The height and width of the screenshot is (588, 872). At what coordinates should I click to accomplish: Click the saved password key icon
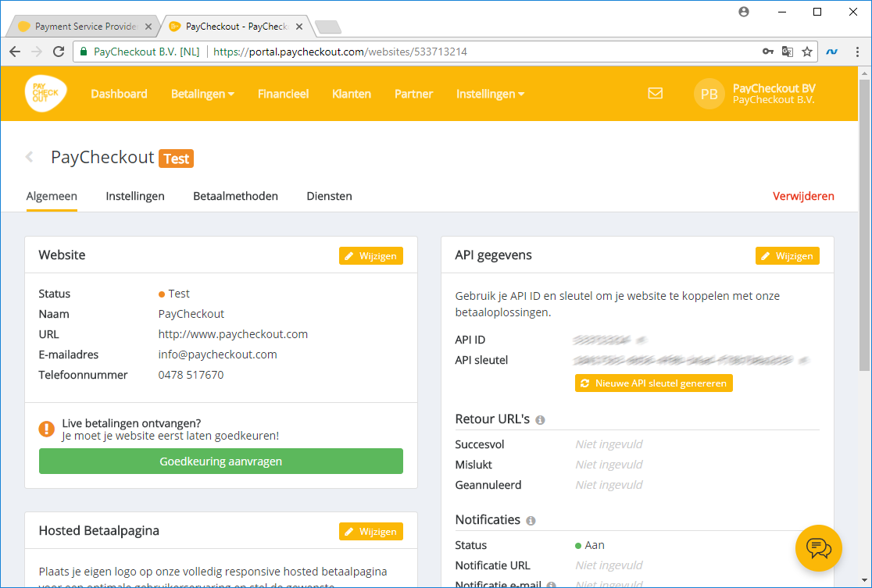coord(768,52)
